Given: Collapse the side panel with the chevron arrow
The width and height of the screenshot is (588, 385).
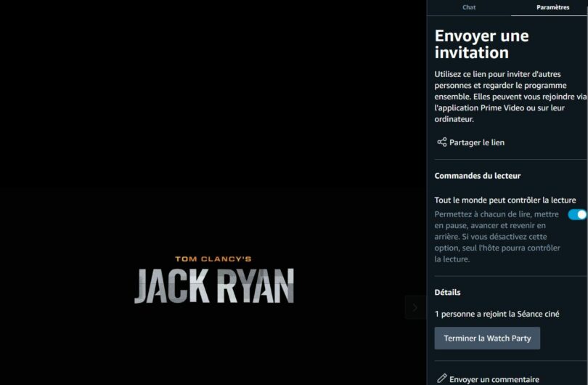Looking at the screenshot, I should [x=415, y=307].
